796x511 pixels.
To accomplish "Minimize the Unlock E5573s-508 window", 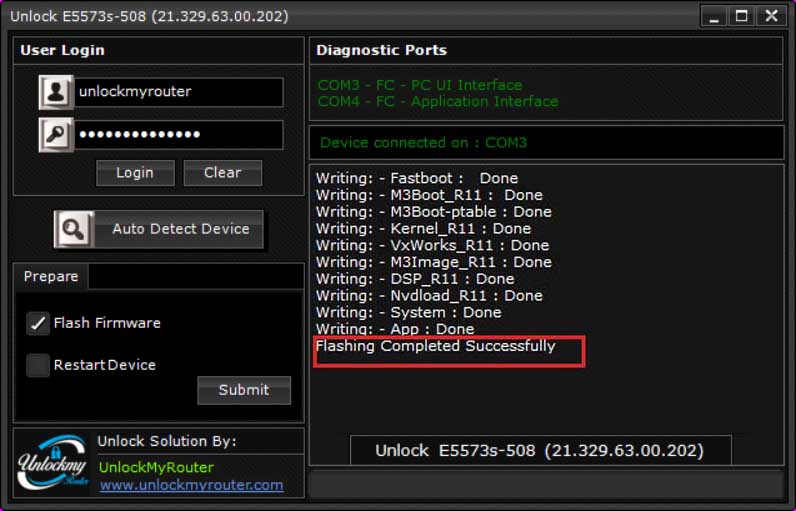I will coord(714,16).
